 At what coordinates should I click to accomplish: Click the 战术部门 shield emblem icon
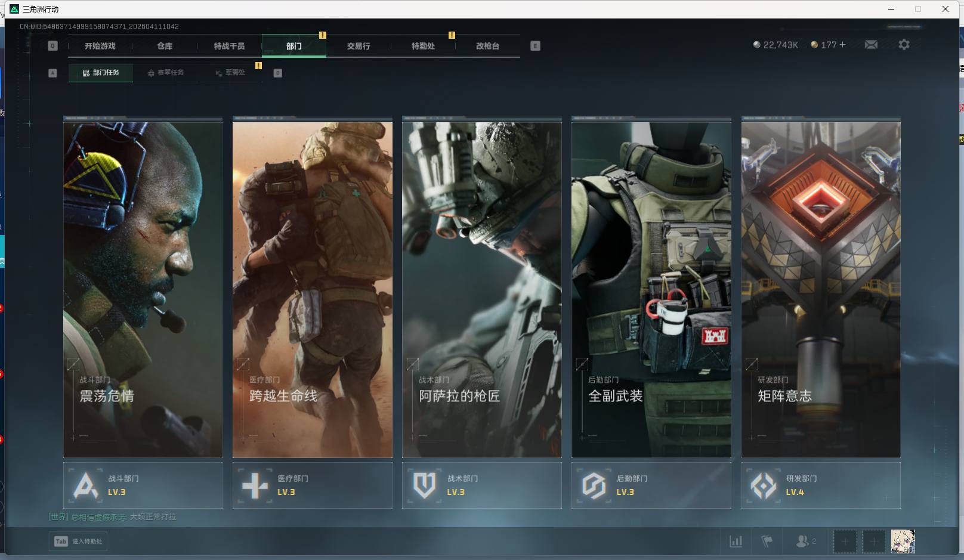coord(424,485)
